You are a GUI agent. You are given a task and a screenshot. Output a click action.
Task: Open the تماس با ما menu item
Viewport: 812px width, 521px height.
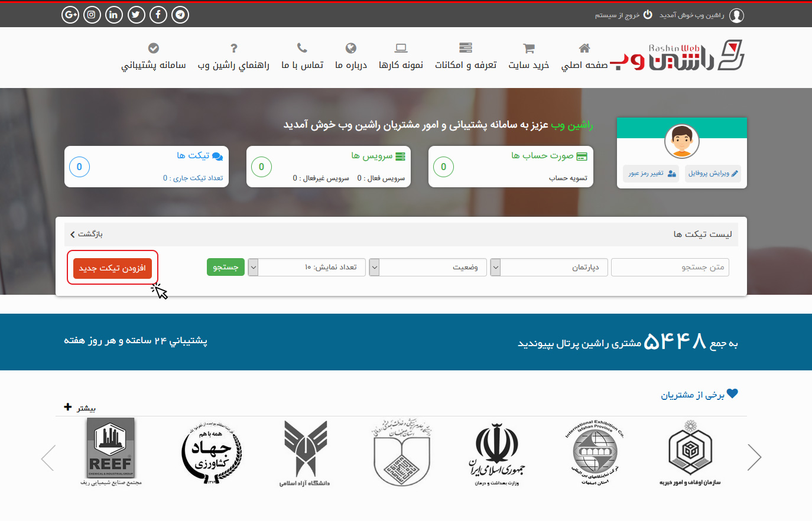[x=302, y=65]
